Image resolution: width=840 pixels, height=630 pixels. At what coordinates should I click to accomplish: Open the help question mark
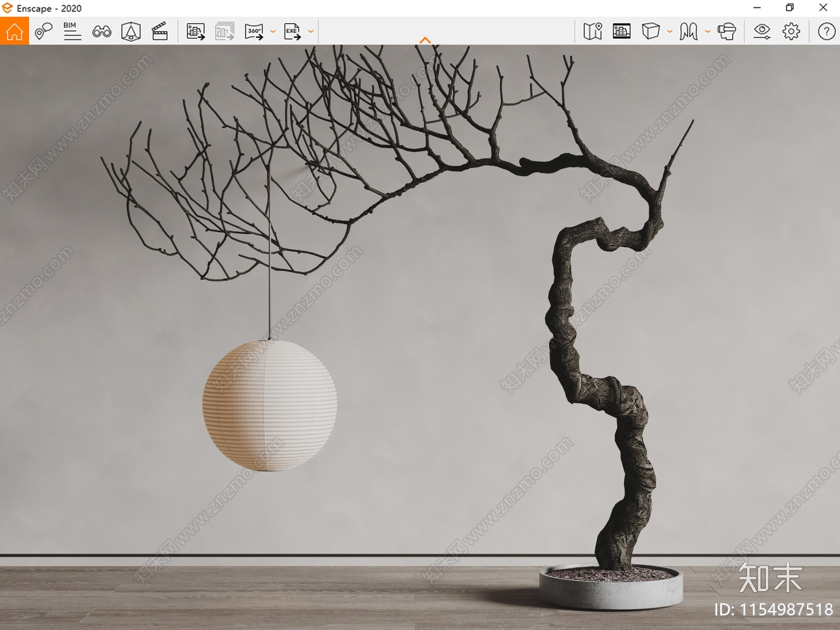pos(826,31)
